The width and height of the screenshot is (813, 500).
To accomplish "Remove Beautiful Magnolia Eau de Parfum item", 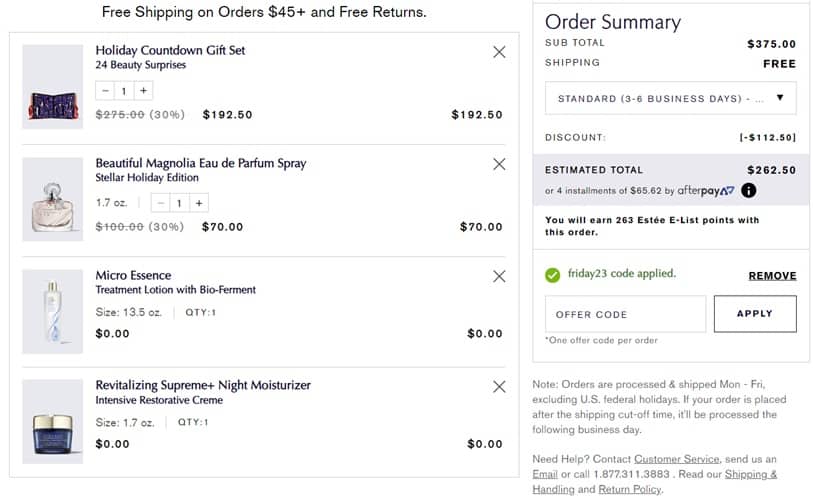I will pos(499,164).
